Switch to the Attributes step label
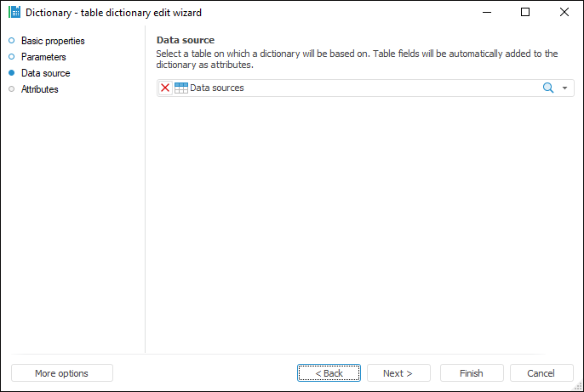Viewport: 584px width, 392px height. tap(40, 89)
